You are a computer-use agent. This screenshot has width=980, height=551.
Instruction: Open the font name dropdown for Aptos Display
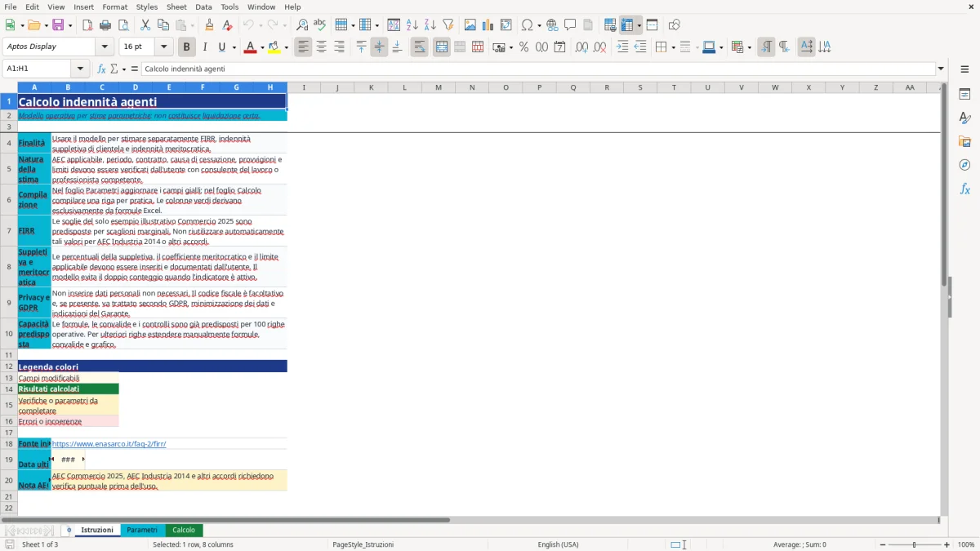[x=104, y=47]
